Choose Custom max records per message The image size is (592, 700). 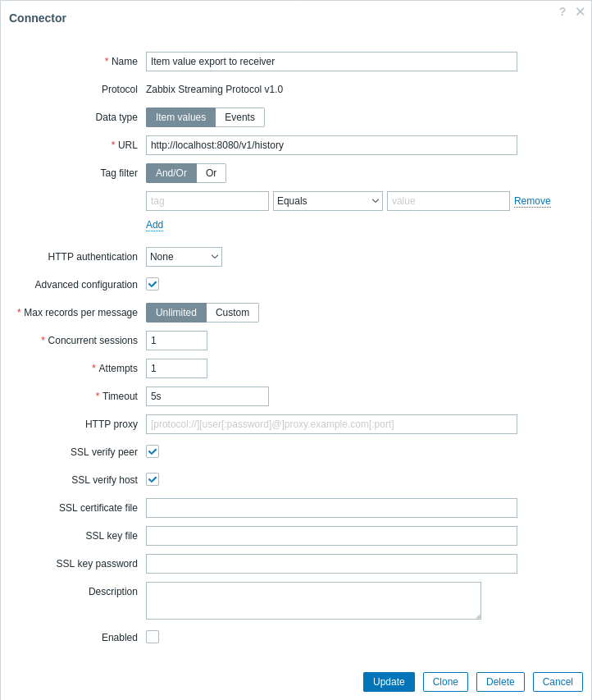click(232, 313)
